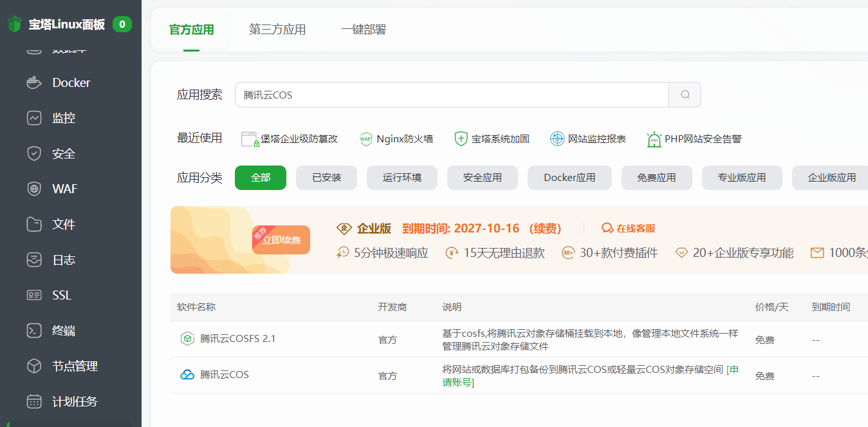Open 计划任务 in the sidebar menu
Viewport: 868px width, 427px height.
click(71, 401)
